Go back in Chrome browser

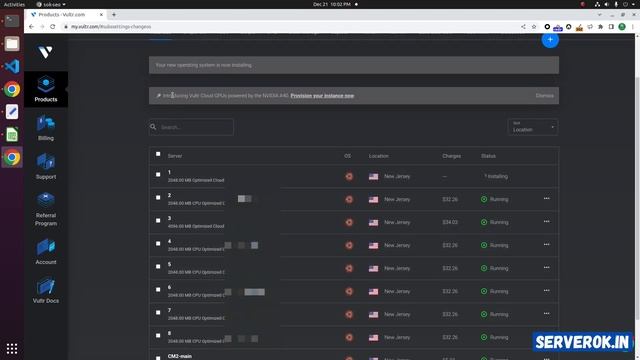pyautogui.click(x=31, y=27)
